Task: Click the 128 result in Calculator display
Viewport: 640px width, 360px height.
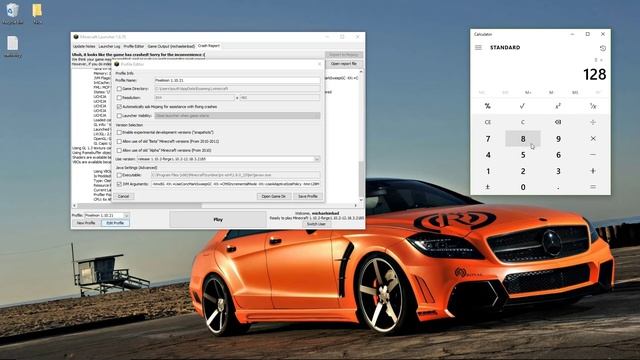Action: click(594, 74)
